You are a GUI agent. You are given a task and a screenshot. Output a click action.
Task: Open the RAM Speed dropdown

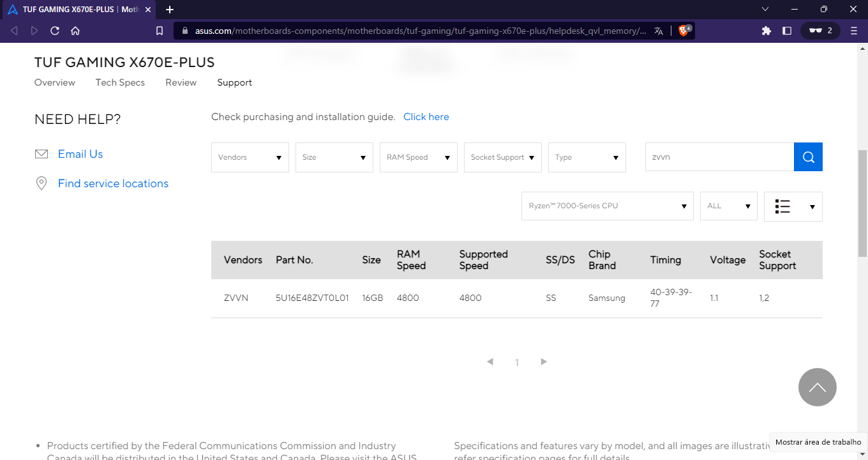click(419, 157)
